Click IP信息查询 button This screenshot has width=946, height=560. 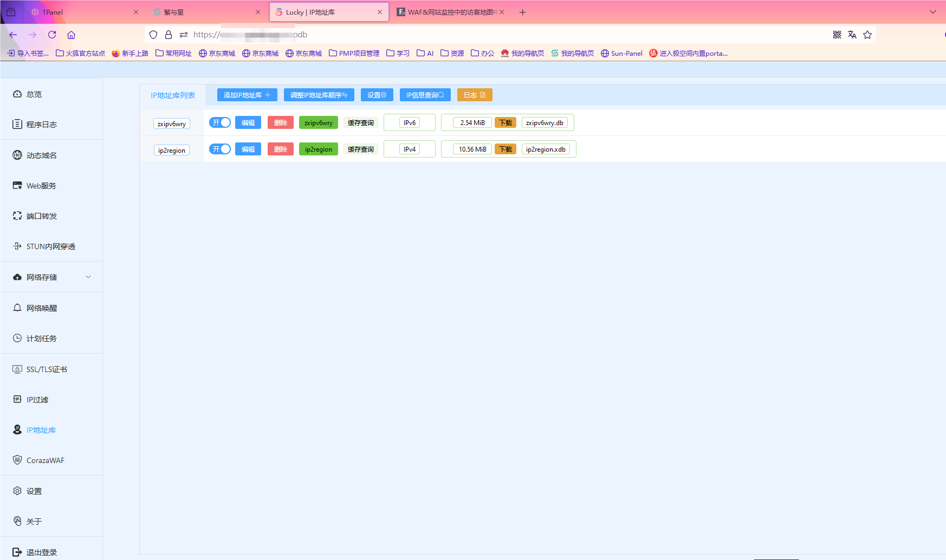(425, 95)
